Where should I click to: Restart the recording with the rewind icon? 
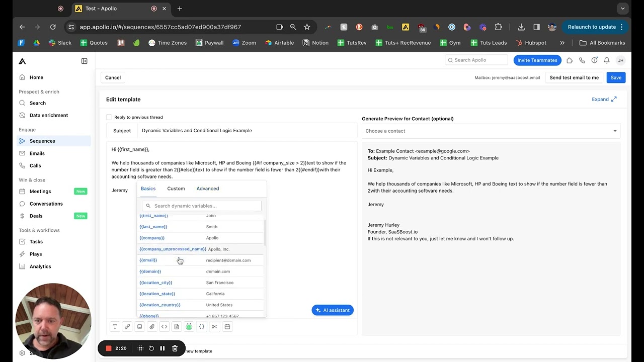(151, 348)
